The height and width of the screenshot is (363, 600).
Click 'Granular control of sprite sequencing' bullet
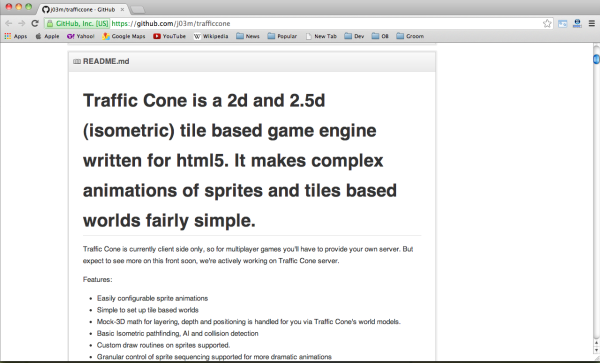(x=214, y=357)
